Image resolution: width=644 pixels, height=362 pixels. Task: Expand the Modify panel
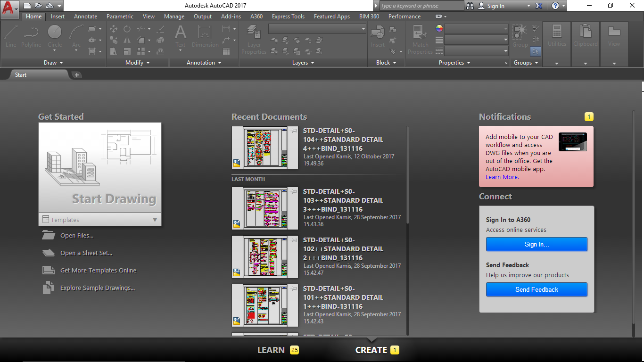pyautogui.click(x=137, y=62)
